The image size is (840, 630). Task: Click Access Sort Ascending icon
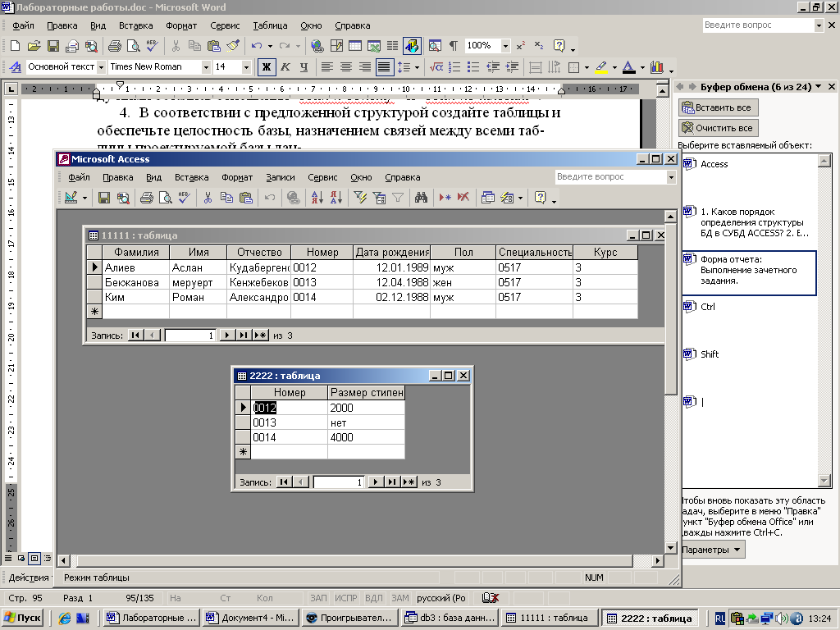pyautogui.click(x=317, y=198)
